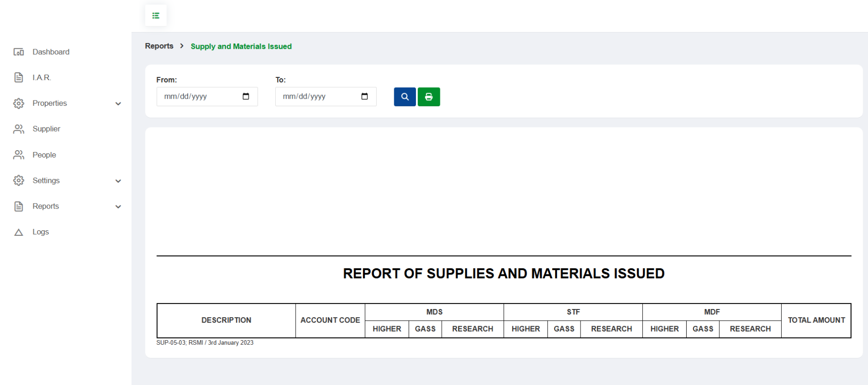Click the Supplier people icon
The height and width of the screenshot is (385, 868).
[x=19, y=129]
